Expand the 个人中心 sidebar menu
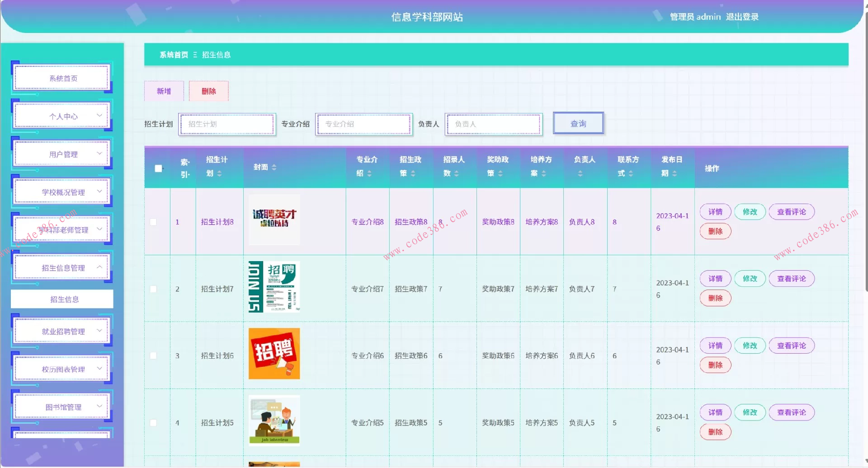The height and width of the screenshot is (468, 868). pyautogui.click(x=63, y=116)
